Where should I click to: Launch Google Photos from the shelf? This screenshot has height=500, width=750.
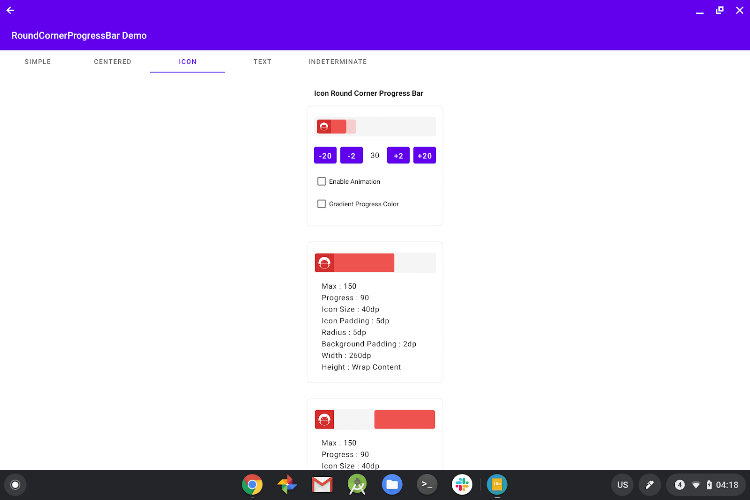[287, 485]
